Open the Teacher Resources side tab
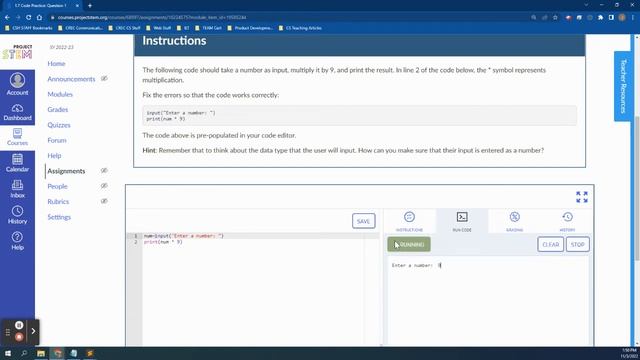Screen dimensions: 640x360 point(622,86)
